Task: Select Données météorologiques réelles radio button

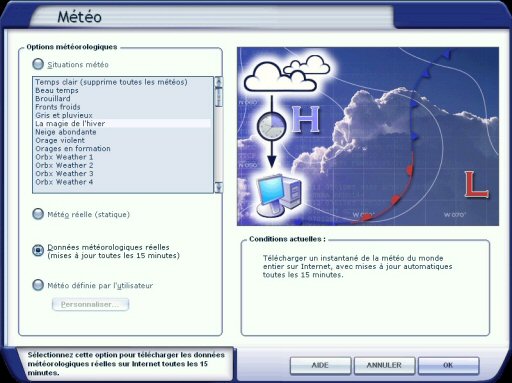Action: (38, 250)
